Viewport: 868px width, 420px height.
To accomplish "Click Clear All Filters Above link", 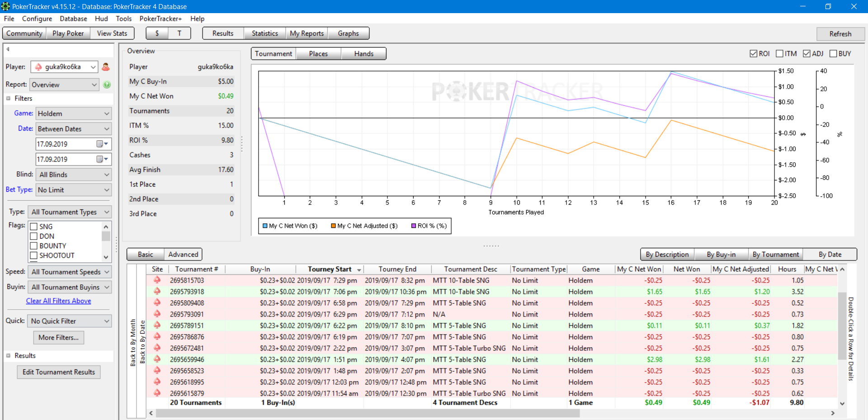I will [x=58, y=301].
